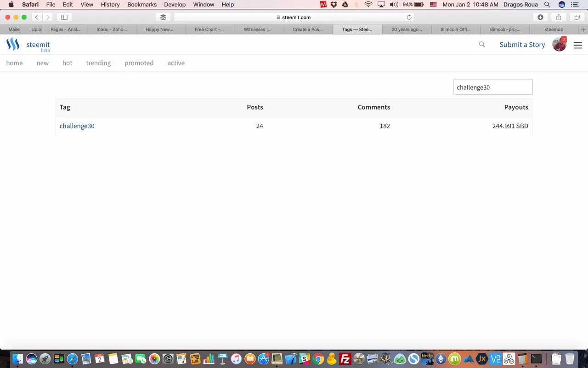Open the US flag input source menu
This screenshot has width=588, height=368.
click(x=433, y=5)
